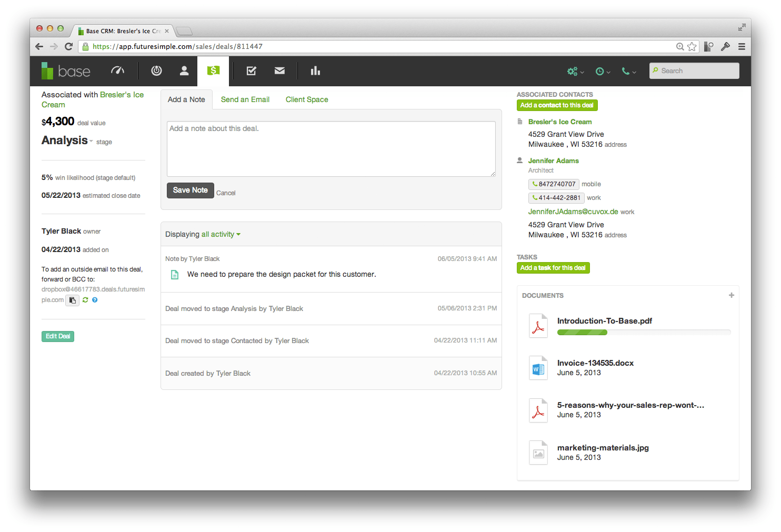This screenshot has width=781, height=532.
Task: Open the settings gears menu
Action: click(x=575, y=71)
